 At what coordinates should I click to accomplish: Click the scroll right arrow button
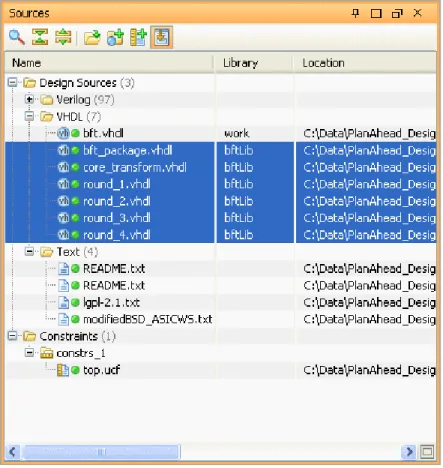click(409, 452)
